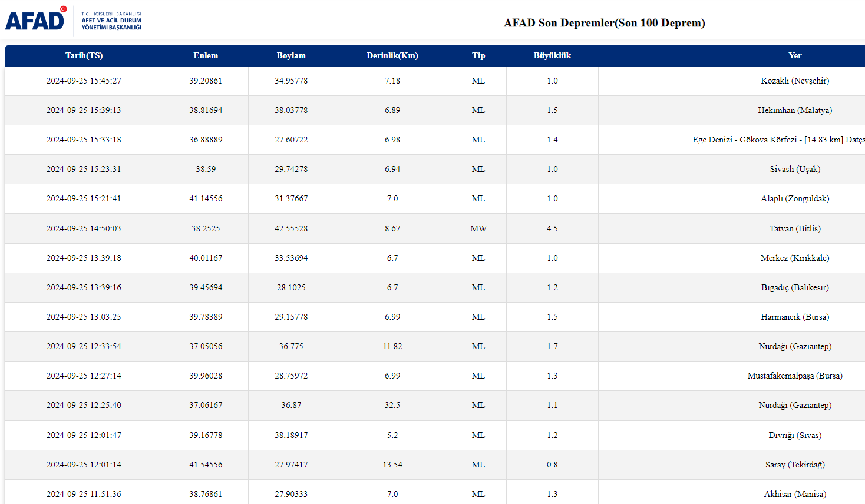
Task: Click the date 2024-09-25 13:39:18
Action: [84, 258]
